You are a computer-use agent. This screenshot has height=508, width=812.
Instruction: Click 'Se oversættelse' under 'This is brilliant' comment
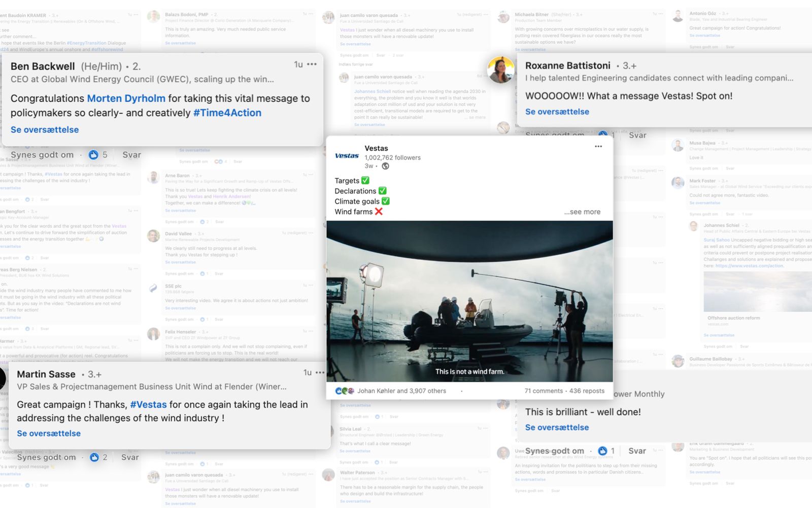557,427
